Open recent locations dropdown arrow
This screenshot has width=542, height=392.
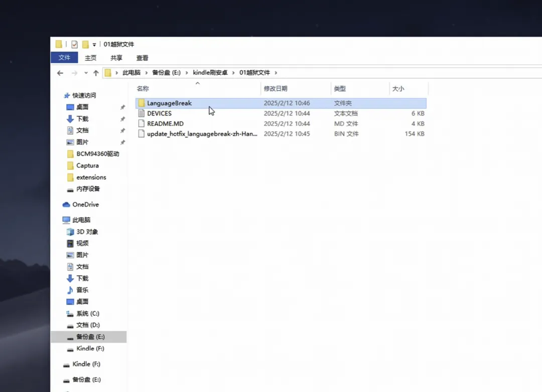click(x=86, y=73)
